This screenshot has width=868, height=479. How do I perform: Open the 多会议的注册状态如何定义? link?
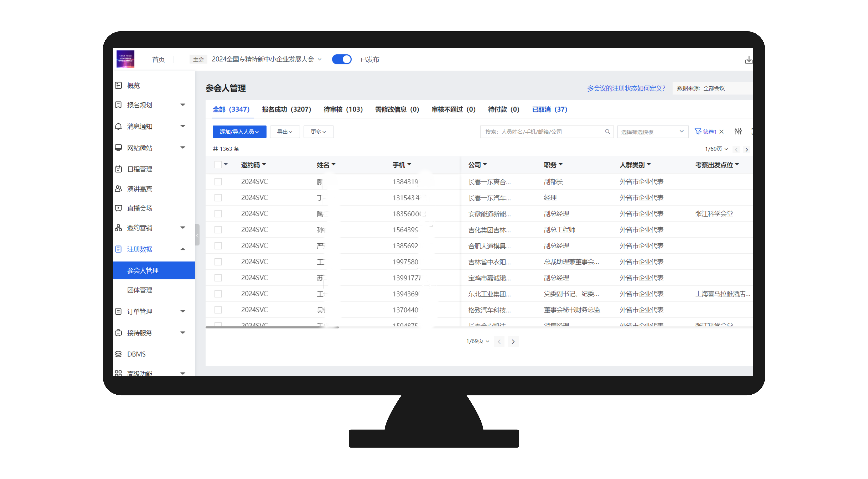pyautogui.click(x=626, y=88)
